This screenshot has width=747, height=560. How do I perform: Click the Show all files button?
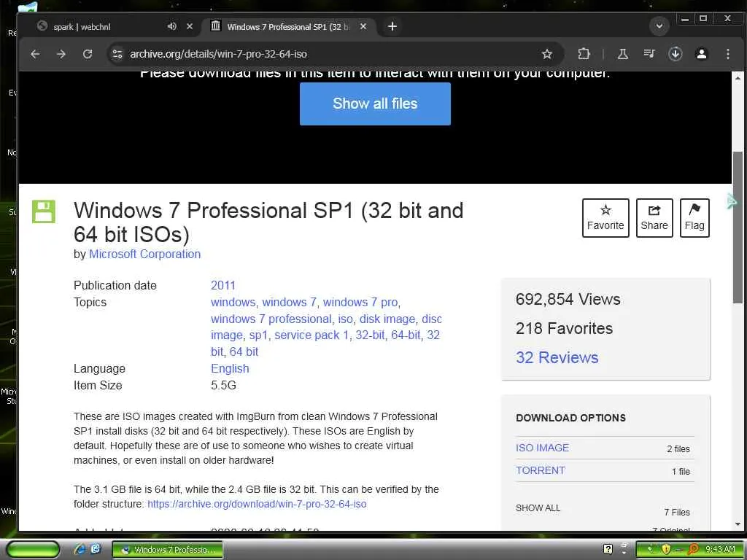[375, 104]
